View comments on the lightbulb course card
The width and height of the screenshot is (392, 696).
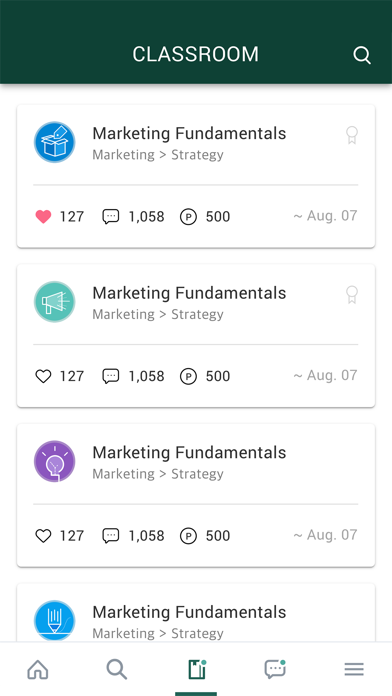click(111, 536)
